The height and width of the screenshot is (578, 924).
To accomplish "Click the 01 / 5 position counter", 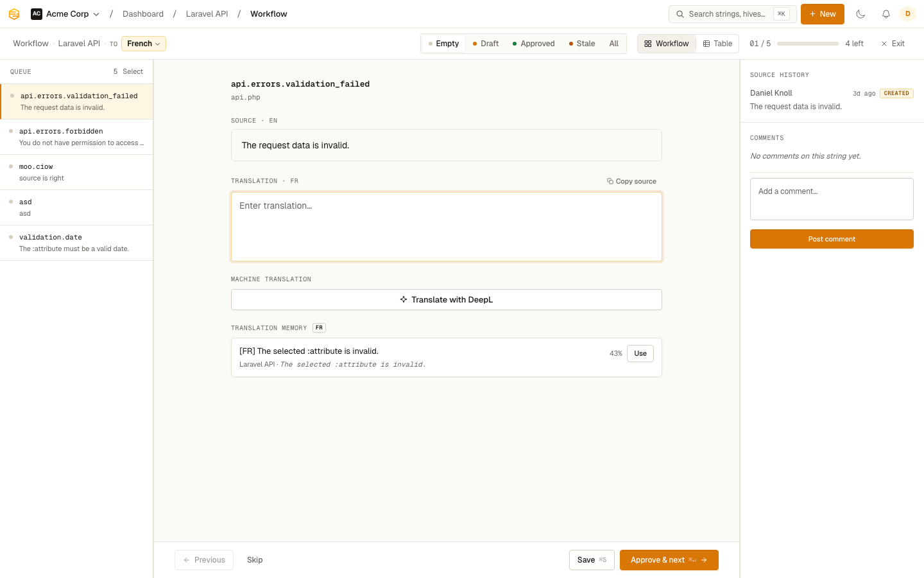I will tap(760, 44).
